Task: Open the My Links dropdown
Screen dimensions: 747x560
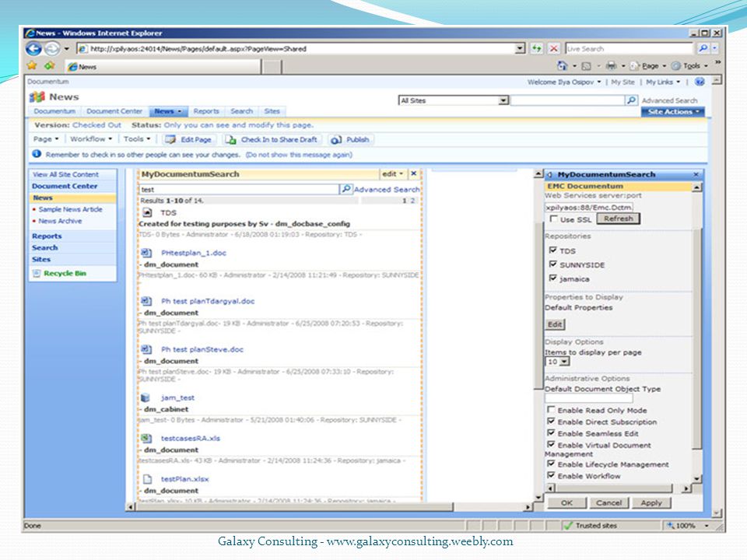Action: (x=663, y=82)
